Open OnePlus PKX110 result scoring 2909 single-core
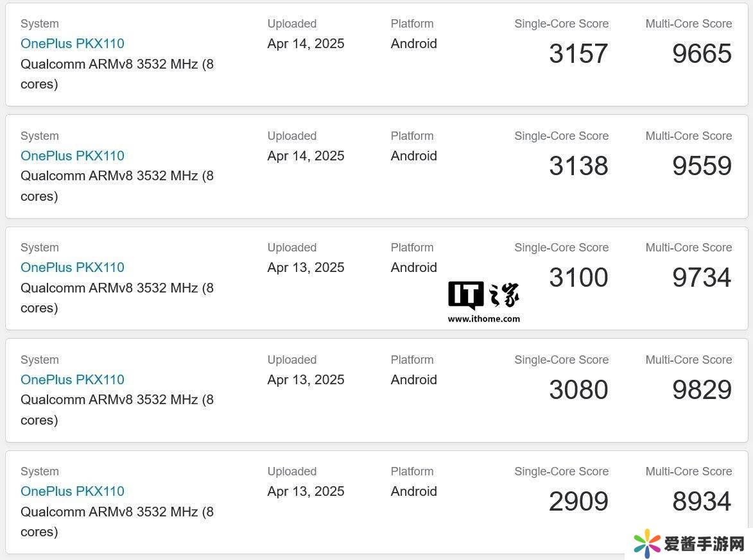This screenshot has height=560, width=753. (73, 491)
